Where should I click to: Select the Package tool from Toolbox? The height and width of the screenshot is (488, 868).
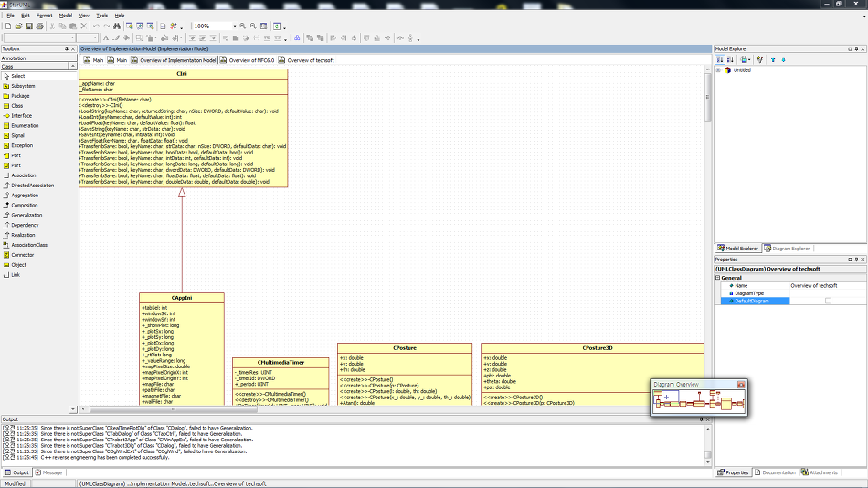(x=20, y=96)
